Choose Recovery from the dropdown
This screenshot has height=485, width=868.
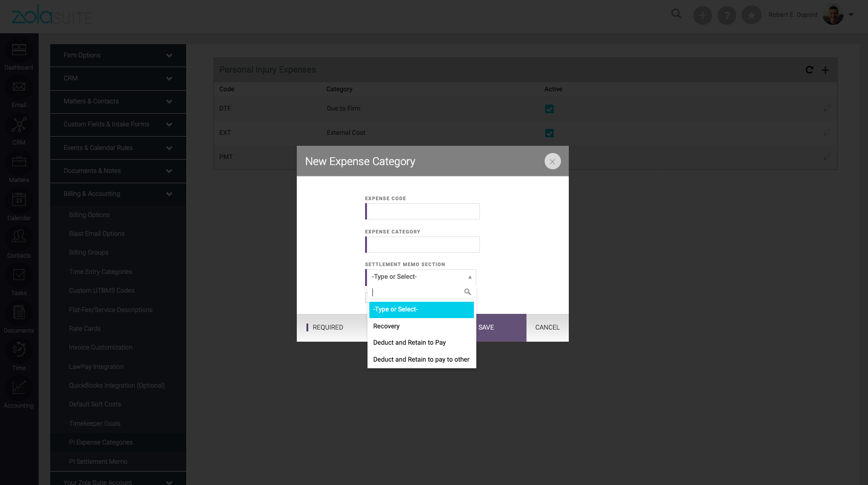pos(421,326)
